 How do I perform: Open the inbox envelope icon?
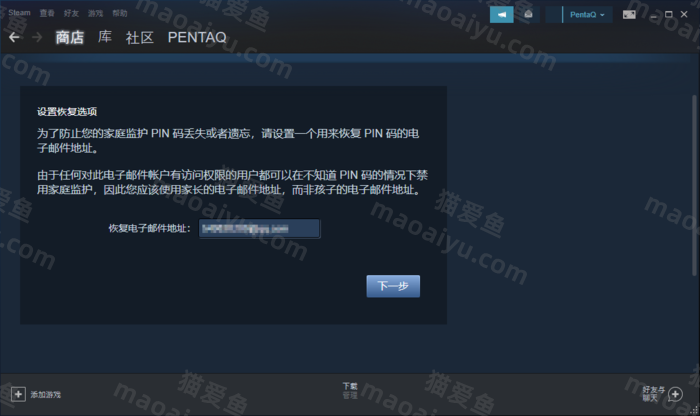pyautogui.click(x=528, y=15)
